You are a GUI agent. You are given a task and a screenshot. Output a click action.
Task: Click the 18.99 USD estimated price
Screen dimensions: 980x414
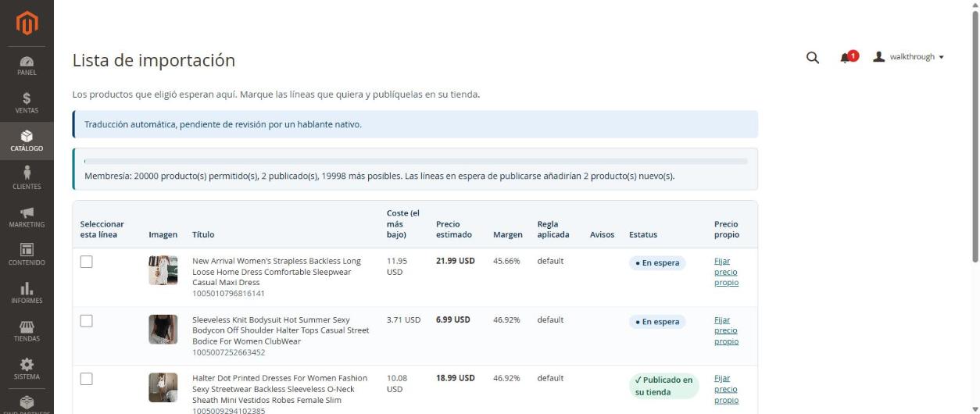tap(455, 378)
